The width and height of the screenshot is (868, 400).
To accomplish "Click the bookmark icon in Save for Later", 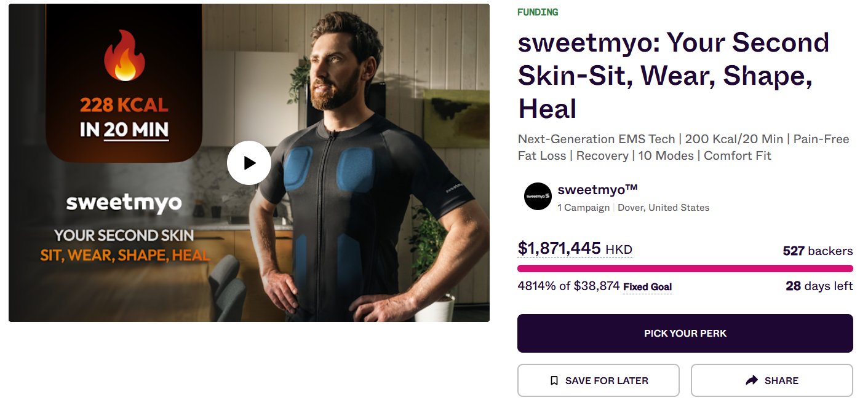I will (554, 381).
